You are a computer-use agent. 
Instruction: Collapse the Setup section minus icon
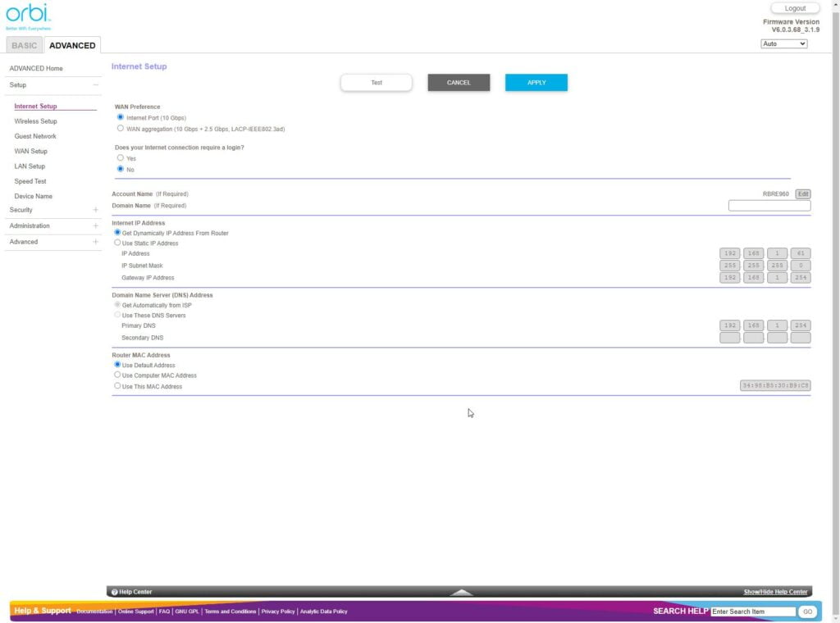click(x=95, y=85)
